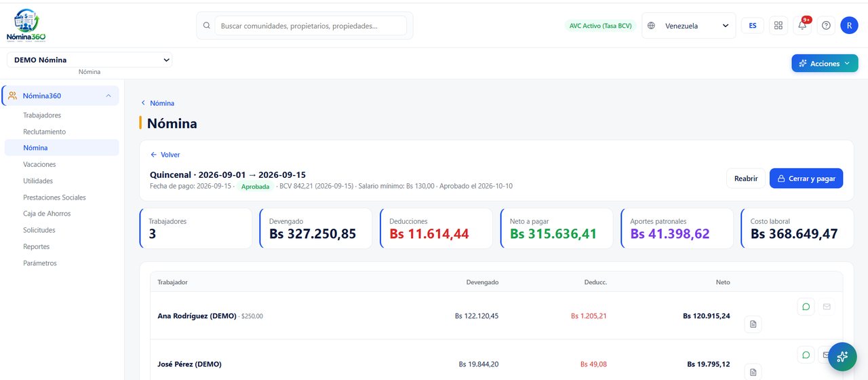Click the lock icon on Cerrar y pagar
The height and width of the screenshot is (380, 868).
click(x=780, y=178)
